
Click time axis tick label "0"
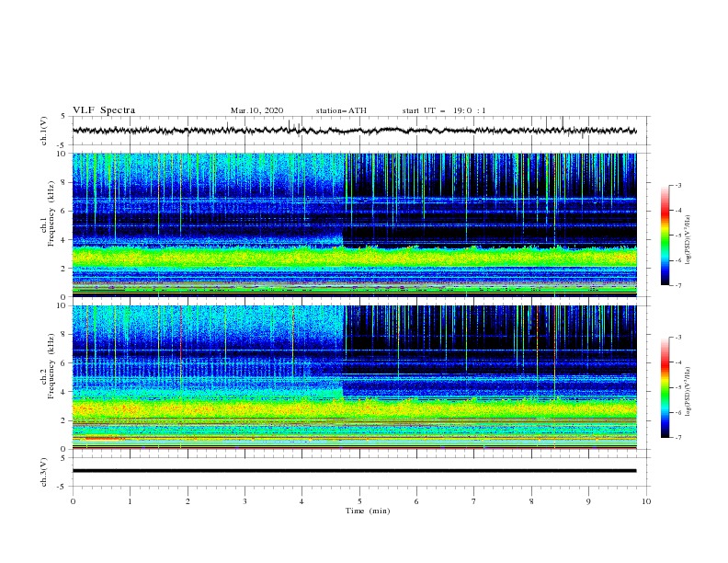coord(73,501)
